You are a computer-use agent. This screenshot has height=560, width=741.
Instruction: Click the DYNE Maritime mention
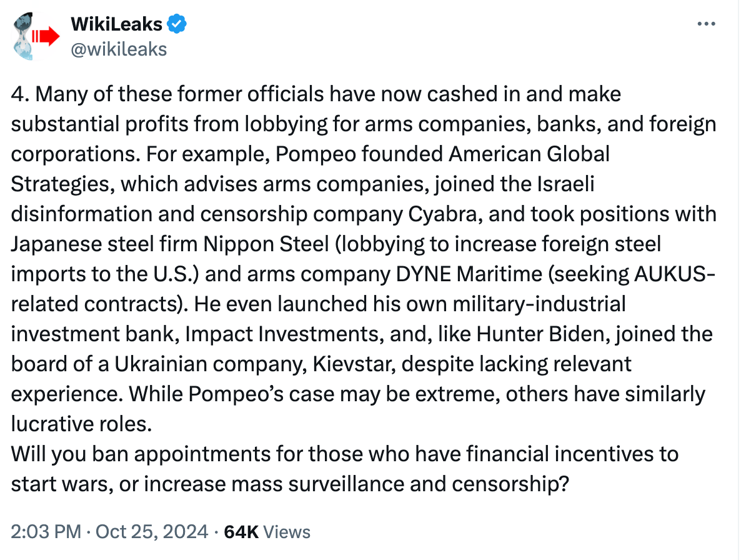[x=469, y=274]
